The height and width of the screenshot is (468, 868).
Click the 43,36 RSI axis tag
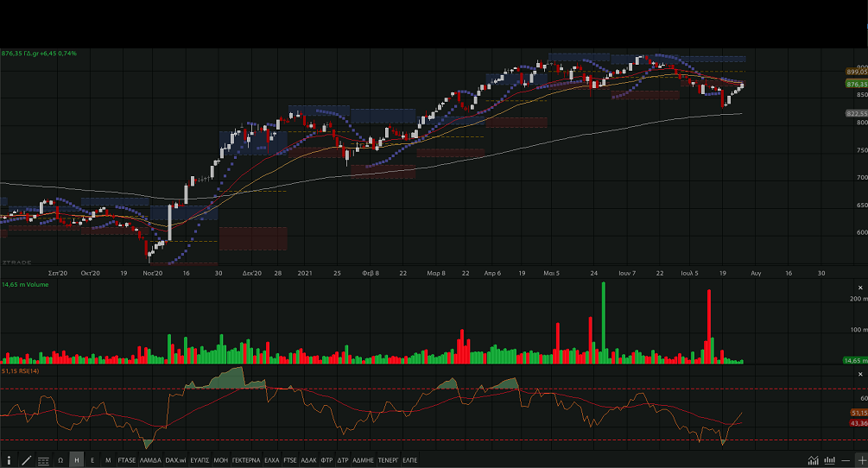click(x=858, y=423)
